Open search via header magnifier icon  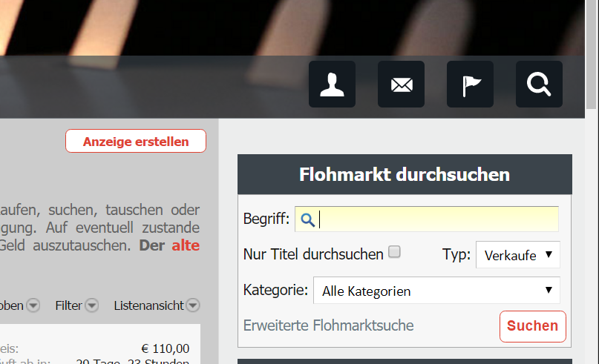coord(539,85)
